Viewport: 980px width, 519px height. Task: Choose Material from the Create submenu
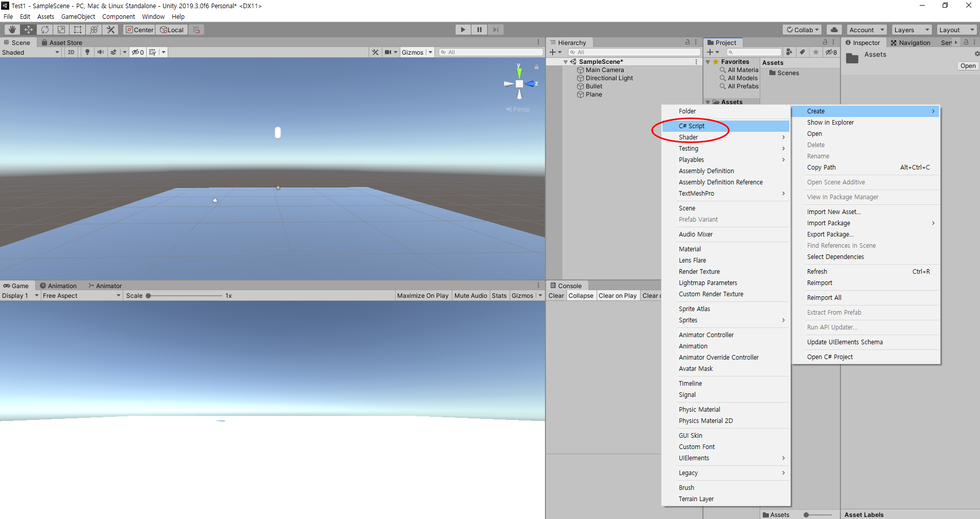725,249
